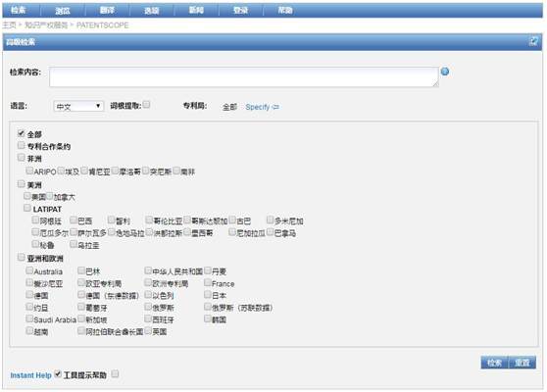Open the 帮助 menu
547x392 pixels.
[x=285, y=10]
